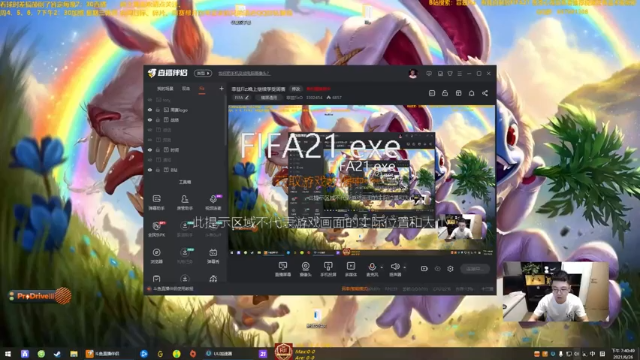Viewport: 640px width, 360px height.
Task: Click the record video icon near settings
Action: point(424,269)
